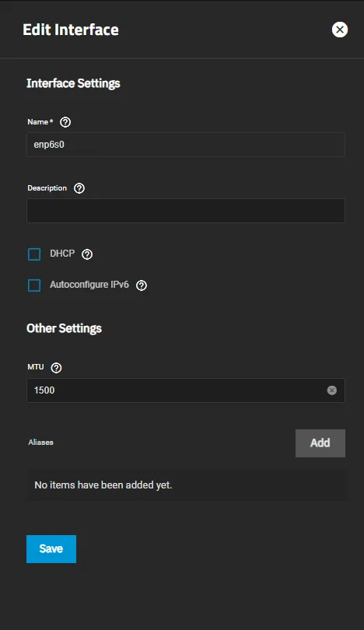The width and height of the screenshot is (364, 630).
Task: Close the Edit Interface panel
Action: [339, 30]
